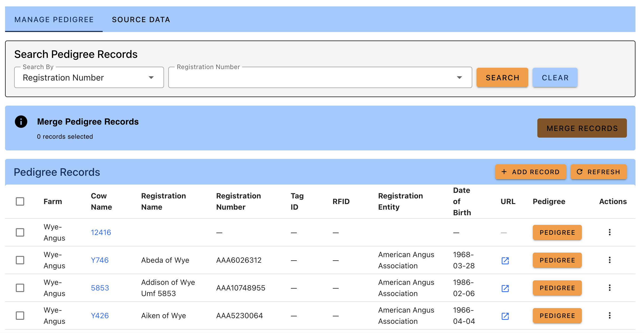Viewport: 644px width, 335px height.
Task: Click the Farm column header
Action: click(53, 202)
